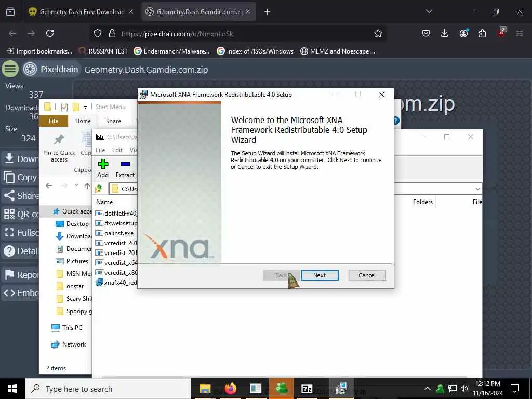
Task: Select the vcredist_x86 file in 7-Zip
Action: click(116, 272)
